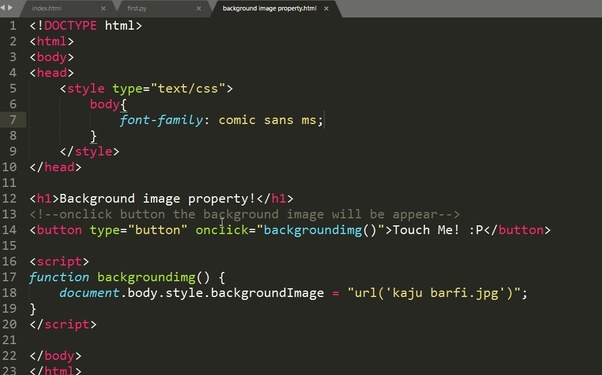Switch to the index.html tab
602x375 pixels.
(x=47, y=8)
